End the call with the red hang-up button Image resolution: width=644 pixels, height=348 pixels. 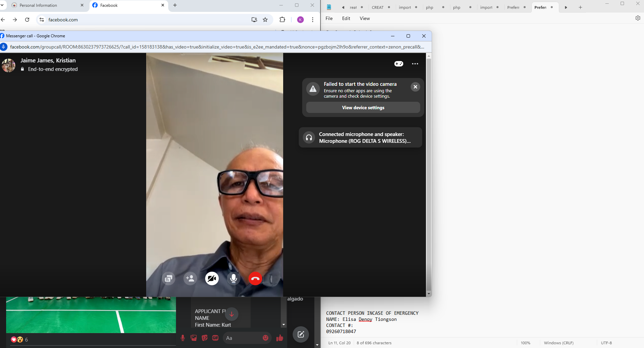pyautogui.click(x=255, y=279)
